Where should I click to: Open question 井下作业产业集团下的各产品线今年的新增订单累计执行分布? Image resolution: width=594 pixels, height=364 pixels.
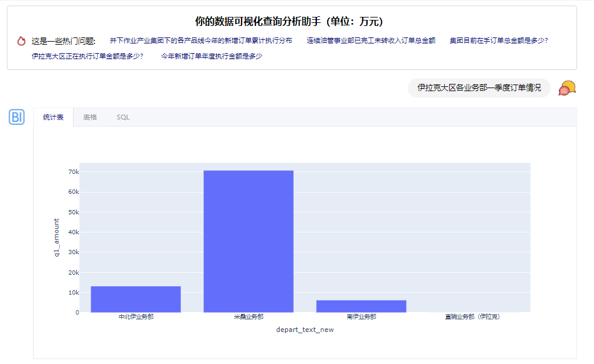pos(201,40)
